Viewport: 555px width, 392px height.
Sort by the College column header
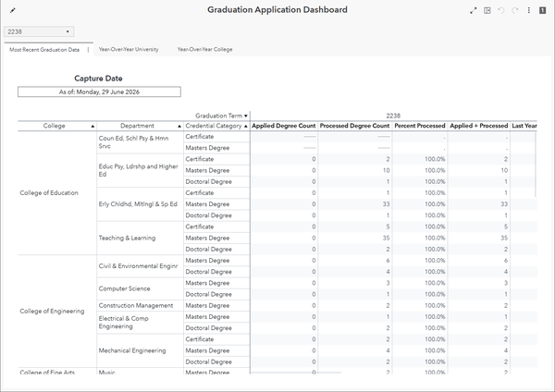(x=57, y=126)
